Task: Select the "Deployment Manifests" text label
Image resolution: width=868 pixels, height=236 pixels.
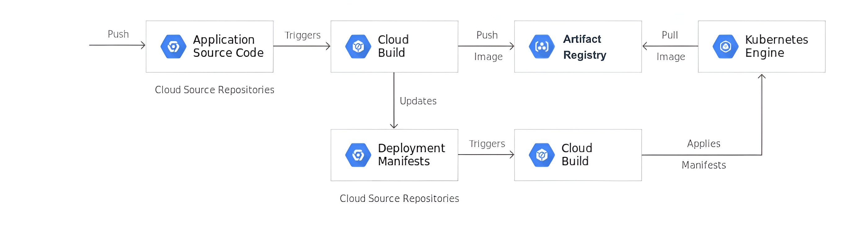Action: pyautogui.click(x=411, y=155)
